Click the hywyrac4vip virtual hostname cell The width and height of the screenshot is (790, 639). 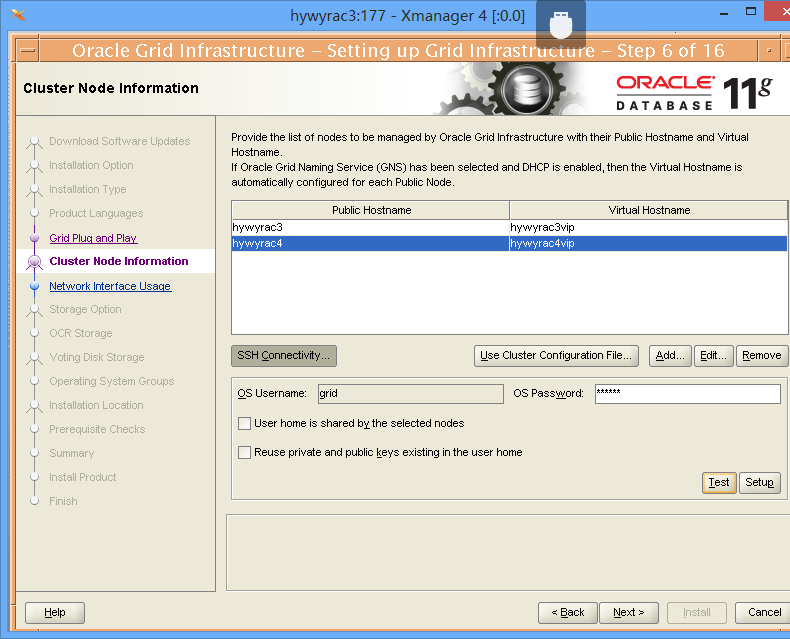(648, 243)
